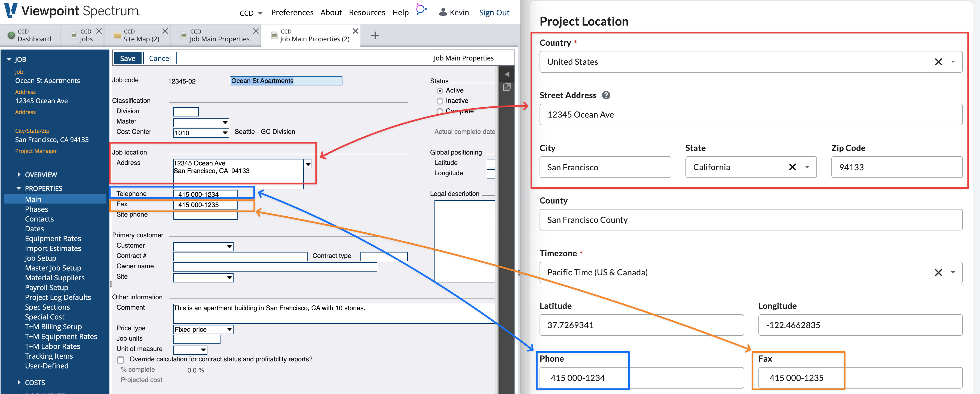Click the Viewpoint Spectrum logo
The image size is (980, 394).
[72, 11]
